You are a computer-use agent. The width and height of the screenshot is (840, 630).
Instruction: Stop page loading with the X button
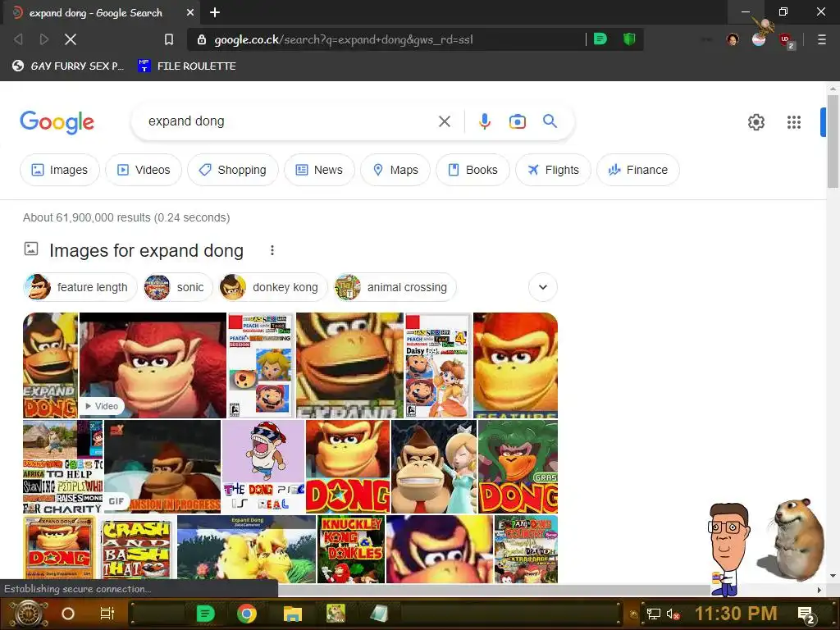tap(71, 39)
